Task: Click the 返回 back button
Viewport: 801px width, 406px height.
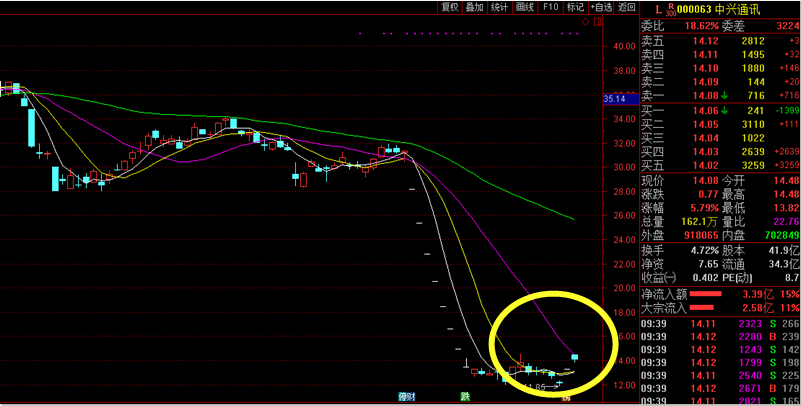Action: (x=627, y=7)
